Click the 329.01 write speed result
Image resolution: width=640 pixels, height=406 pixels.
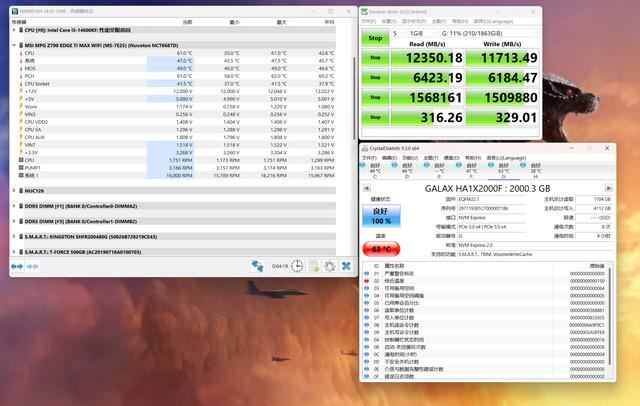503,117
